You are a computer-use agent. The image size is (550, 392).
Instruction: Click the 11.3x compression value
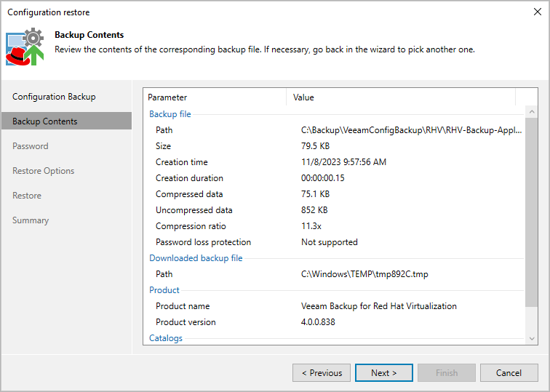point(311,226)
